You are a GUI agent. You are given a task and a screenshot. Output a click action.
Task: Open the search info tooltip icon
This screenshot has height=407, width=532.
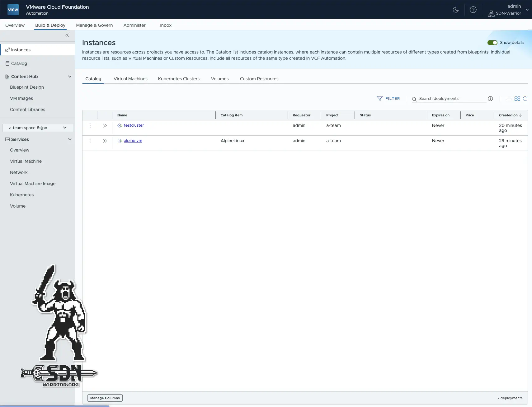(x=490, y=98)
